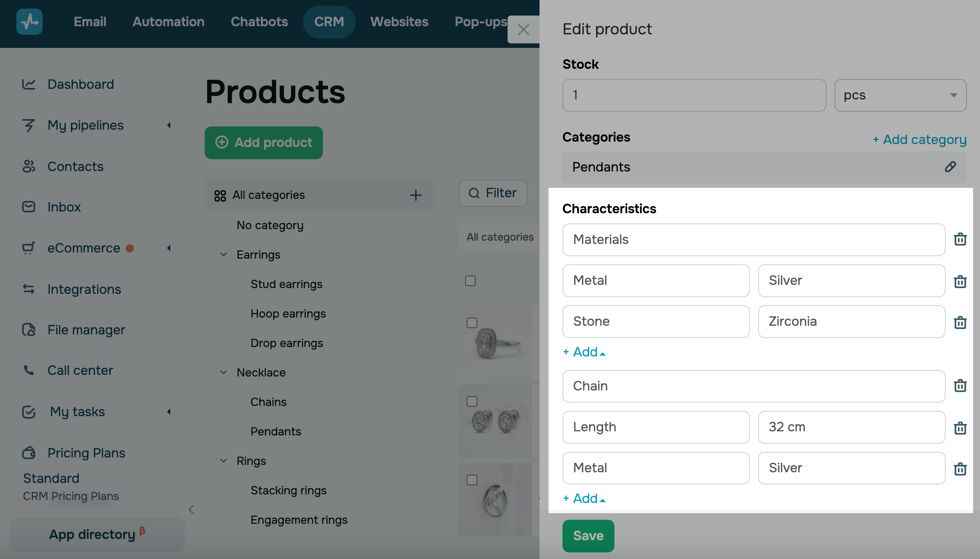Image resolution: width=980 pixels, height=559 pixels.
Task: Click the Add category link
Action: tap(919, 140)
